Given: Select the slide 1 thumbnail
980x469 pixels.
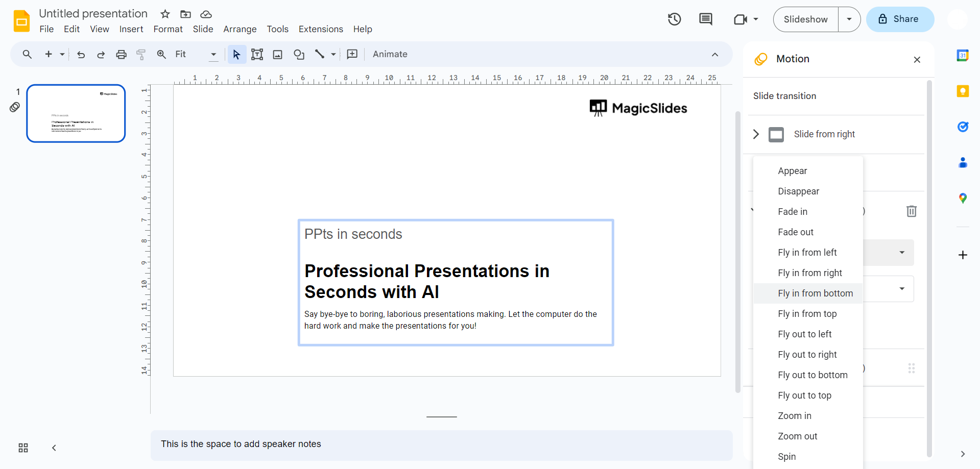Looking at the screenshot, I should coord(76,113).
